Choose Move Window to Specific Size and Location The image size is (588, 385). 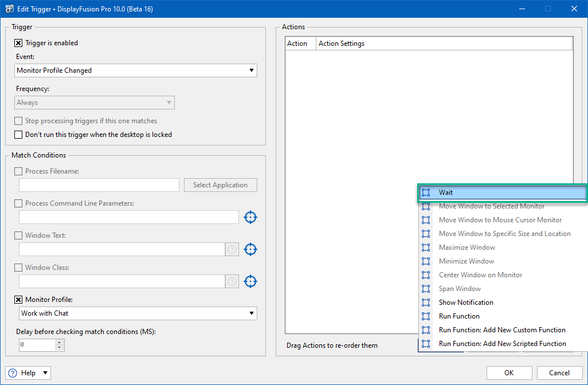[x=503, y=234]
